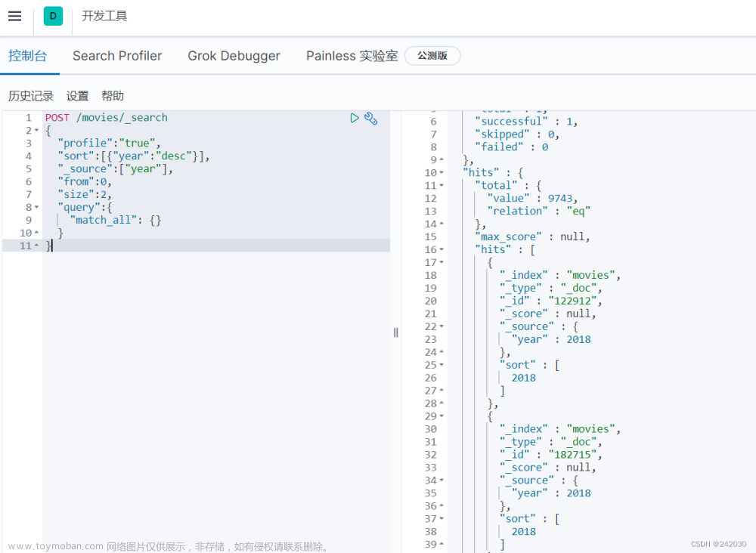
Task: Collapse sort array at response line 37
Action: coord(442,519)
